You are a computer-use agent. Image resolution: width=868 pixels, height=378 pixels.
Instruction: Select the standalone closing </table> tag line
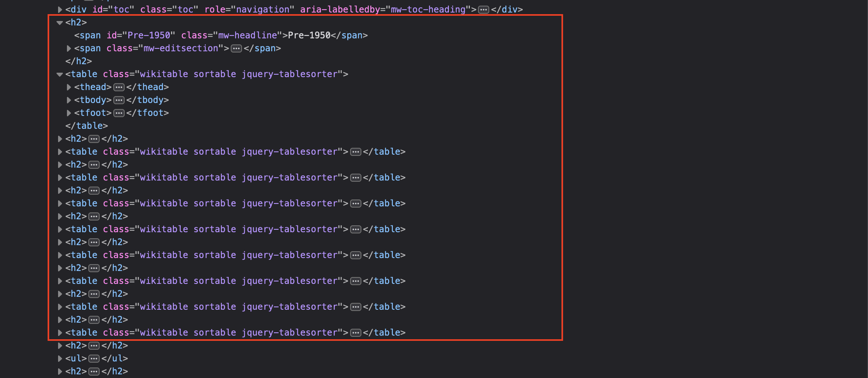(87, 126)
